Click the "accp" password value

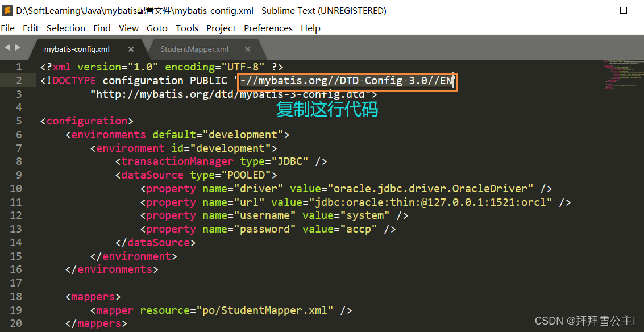359,229
